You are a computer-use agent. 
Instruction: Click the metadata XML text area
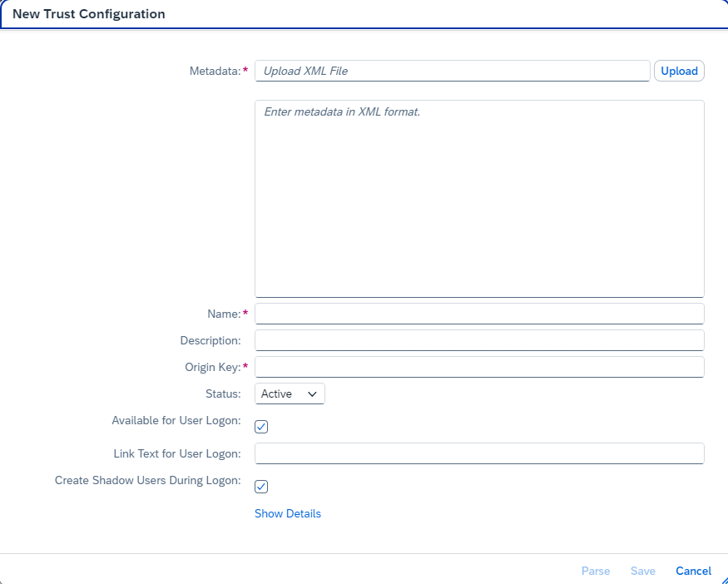click(x=479, y=199)
